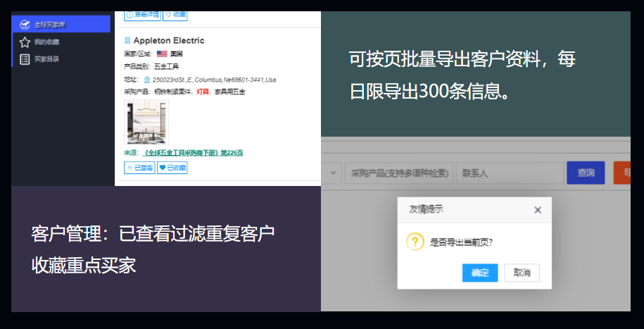Click the buyer icon beside Appleton Electric

tap(127, 41)
